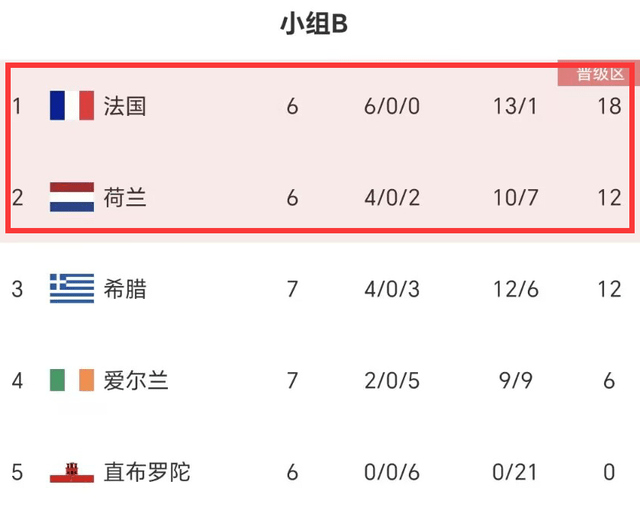640x517 pixels.
Task: Click the Gibraltar flag icon
Action: click(72, 472)
